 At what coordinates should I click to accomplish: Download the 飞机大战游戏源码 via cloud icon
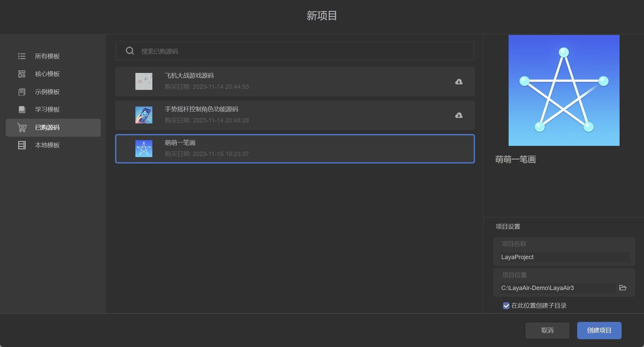[459, 82]
